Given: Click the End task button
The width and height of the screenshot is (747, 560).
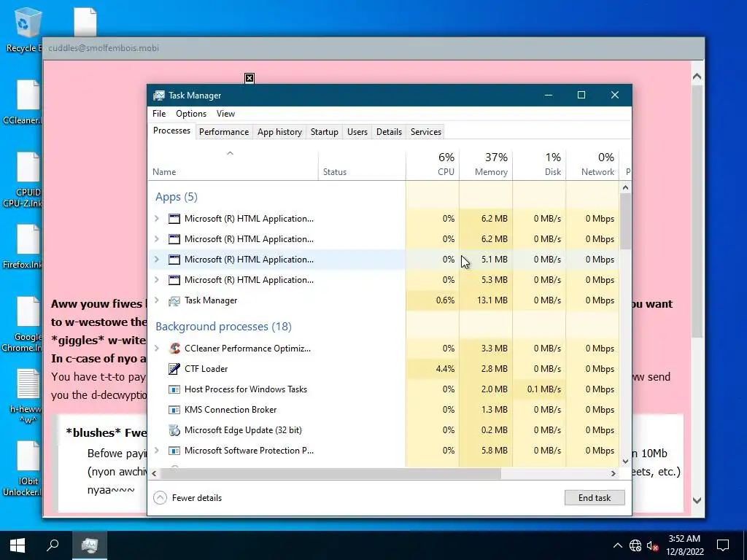Looking at the screenshot, I should 595,497.
